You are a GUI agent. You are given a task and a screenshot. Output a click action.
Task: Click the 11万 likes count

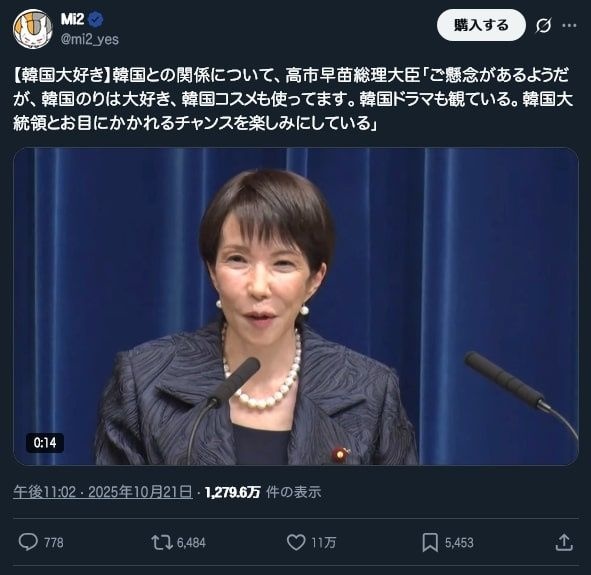click(x=323, y=543)
